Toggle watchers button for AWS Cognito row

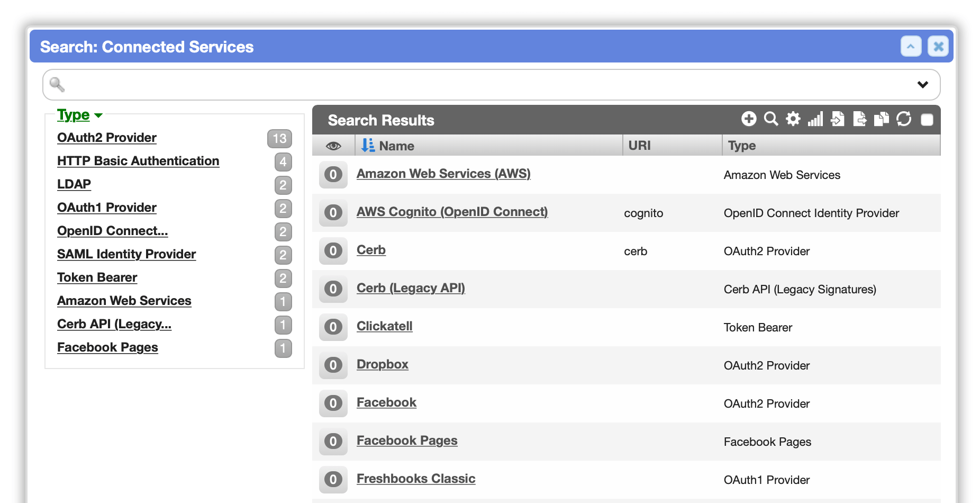point(333,212)
